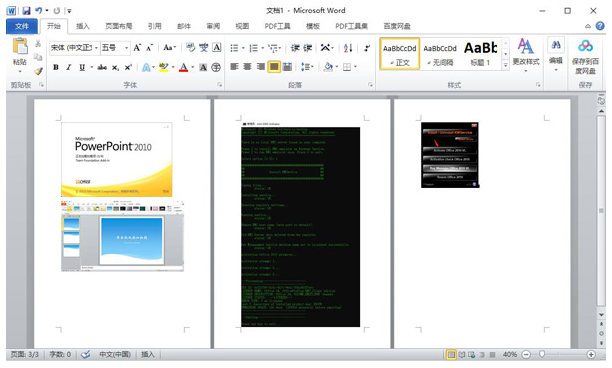Open the font color red A swatch
Viewport: 612px width, 368px height.
coord(183,67)
